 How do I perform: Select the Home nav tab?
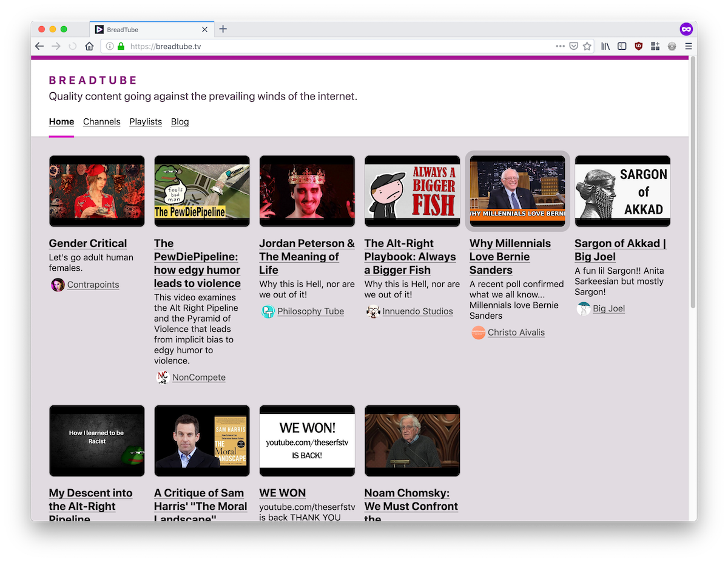(61, 122)
